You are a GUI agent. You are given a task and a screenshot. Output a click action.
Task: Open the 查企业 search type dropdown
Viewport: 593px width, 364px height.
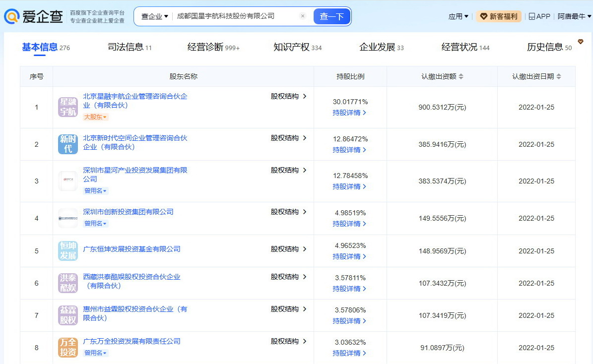[154, 16]
